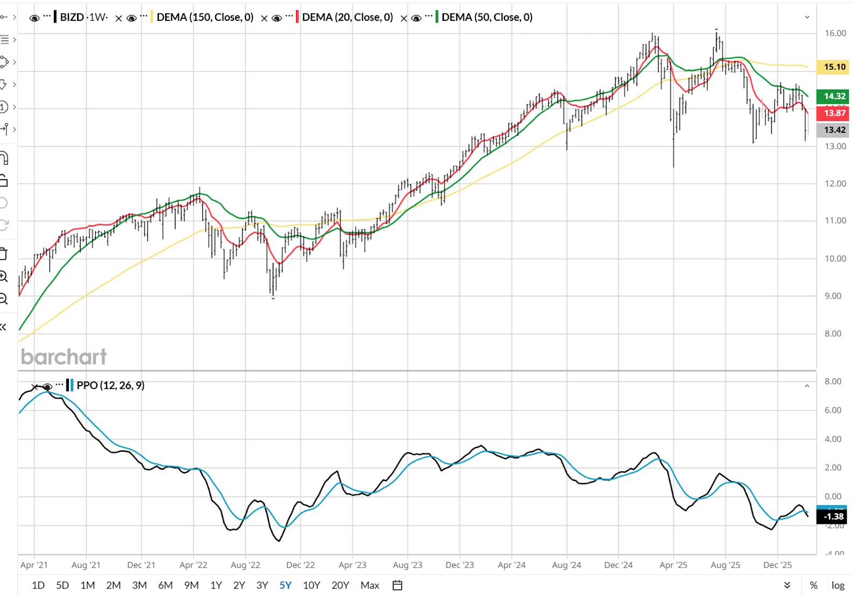Click the BIZD symbol label

[x=72, y=17]
